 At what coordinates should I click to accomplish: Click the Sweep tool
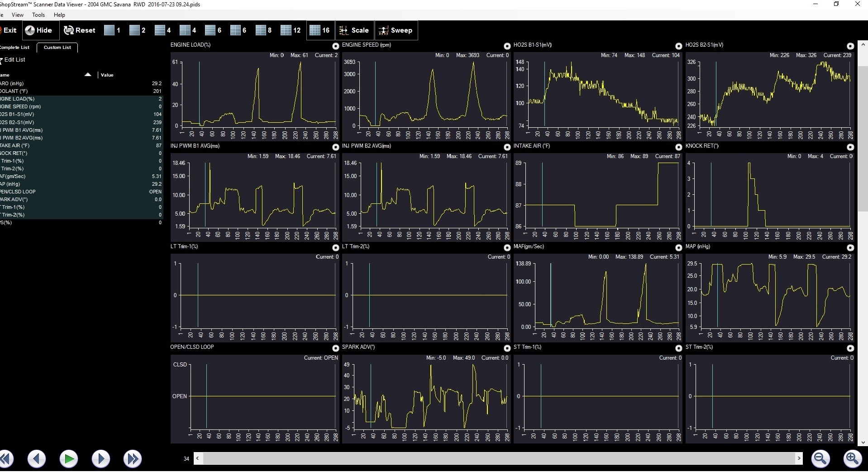(396, 30)
